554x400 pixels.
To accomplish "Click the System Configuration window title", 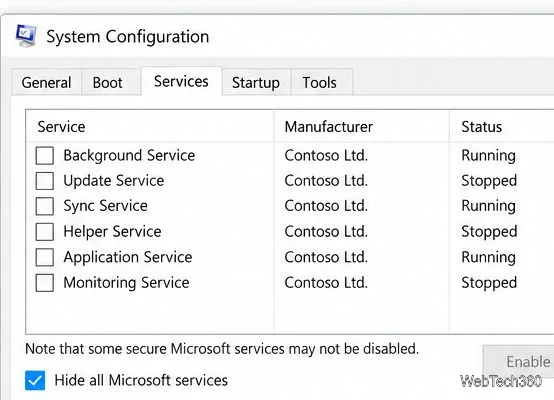I will 128,37.
